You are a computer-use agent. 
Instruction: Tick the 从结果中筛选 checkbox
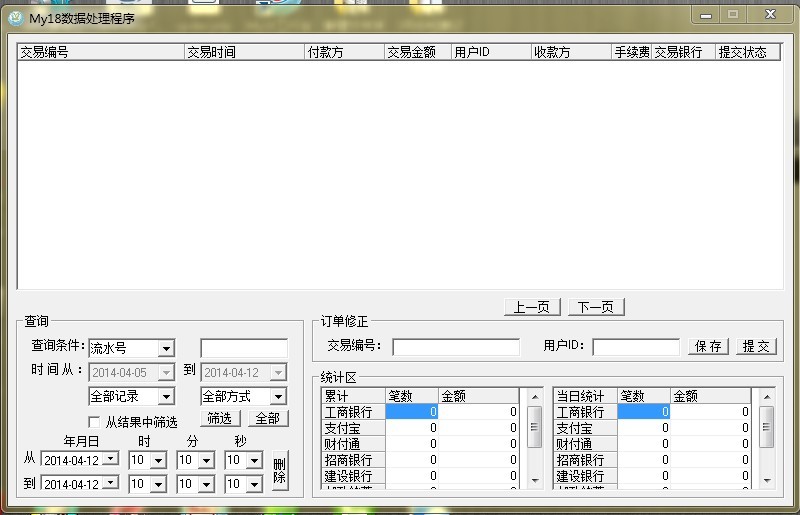coord(94,422)
